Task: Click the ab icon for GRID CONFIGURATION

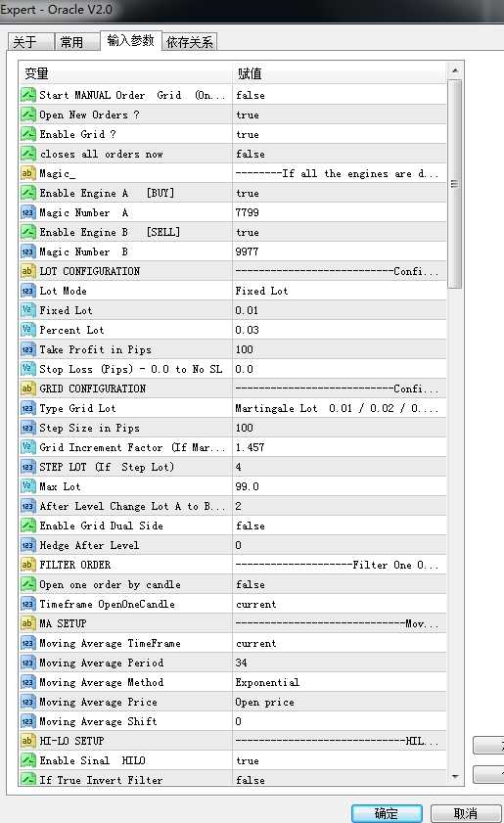Action: click(x=27, y=389)
